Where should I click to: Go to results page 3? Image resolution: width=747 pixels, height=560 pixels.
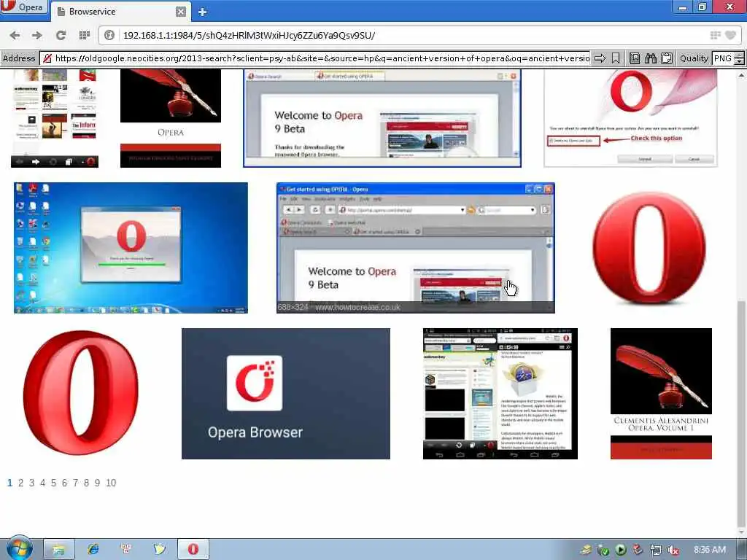pyautogui.click(x=31, y=483)
